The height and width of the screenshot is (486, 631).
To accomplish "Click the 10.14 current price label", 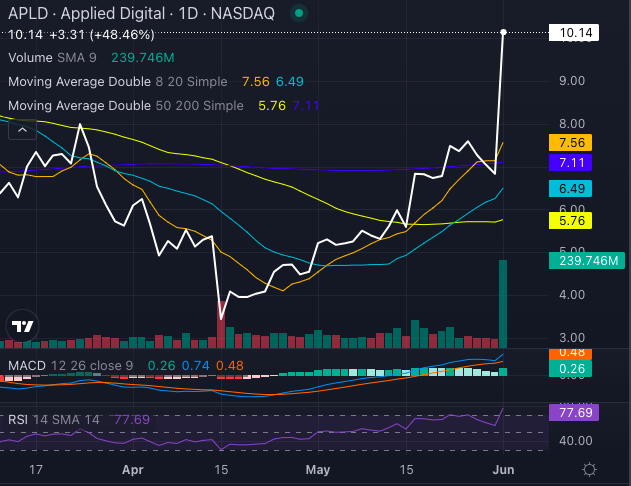I will 574,33.
